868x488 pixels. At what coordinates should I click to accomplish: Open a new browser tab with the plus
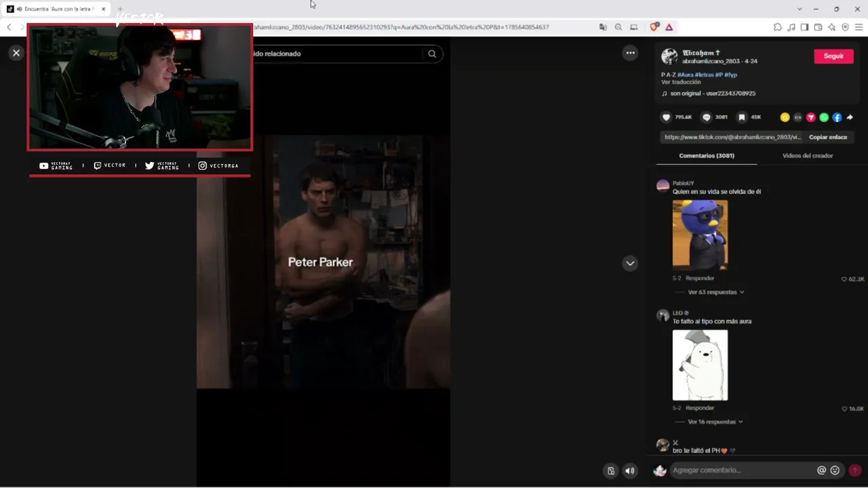[120, 9]
